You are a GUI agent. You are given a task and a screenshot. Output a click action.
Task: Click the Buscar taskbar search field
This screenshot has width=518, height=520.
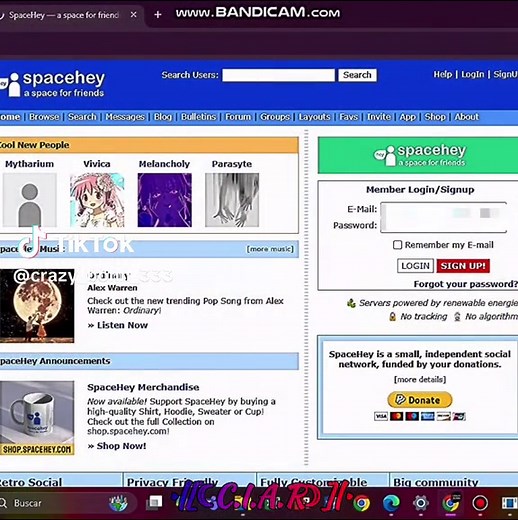coord(67,503)
